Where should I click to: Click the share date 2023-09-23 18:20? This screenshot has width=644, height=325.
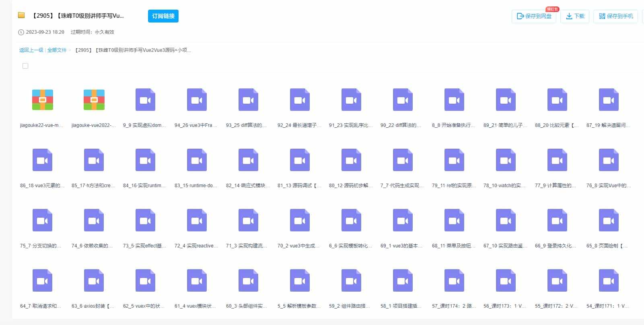click(45, 32)
